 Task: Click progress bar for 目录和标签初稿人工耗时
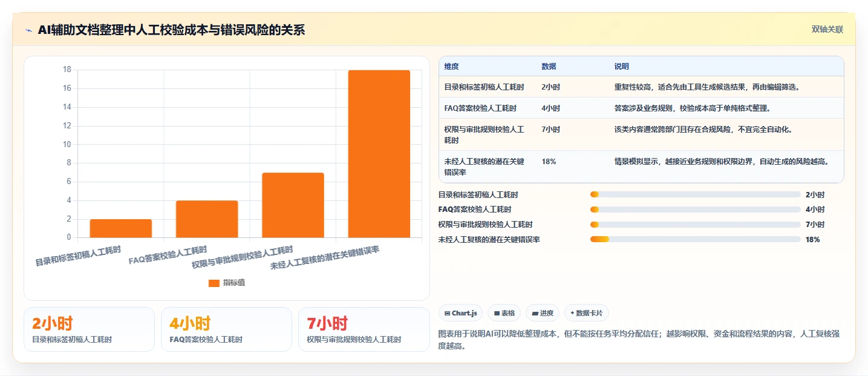(x=696, y=195)
